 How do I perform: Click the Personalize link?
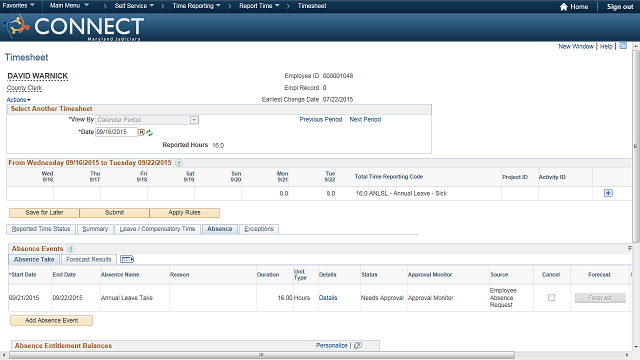332,345
